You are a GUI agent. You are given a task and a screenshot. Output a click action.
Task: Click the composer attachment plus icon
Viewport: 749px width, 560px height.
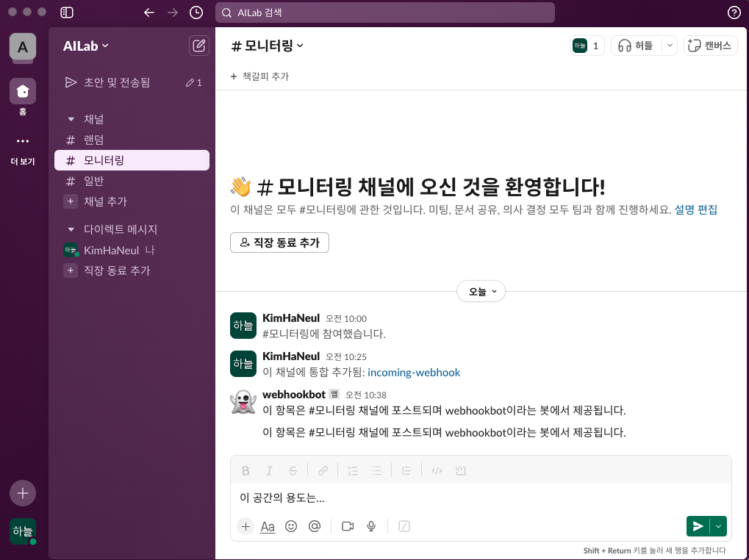(246, 526)
